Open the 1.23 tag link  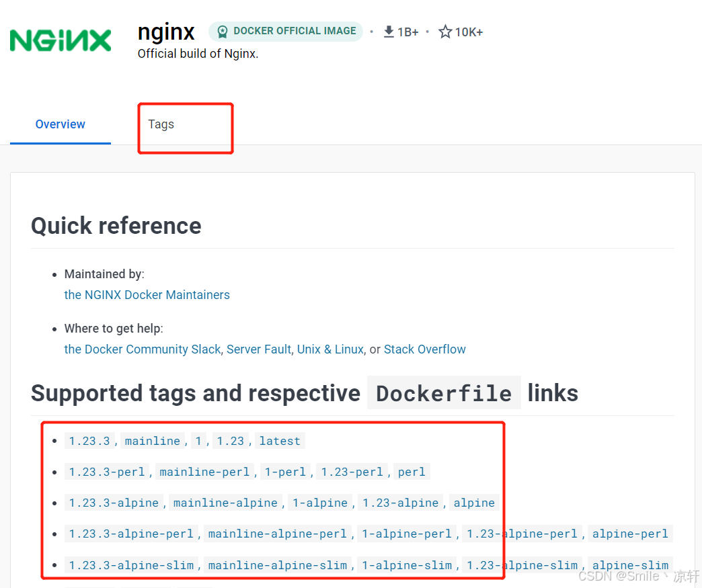click(x=231, y=441)
